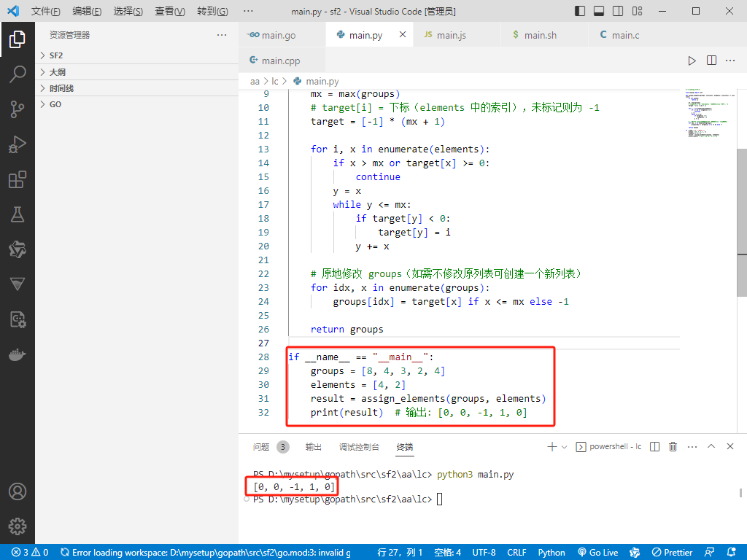
Task: Switch to the main.go tab
Action: 282,35
